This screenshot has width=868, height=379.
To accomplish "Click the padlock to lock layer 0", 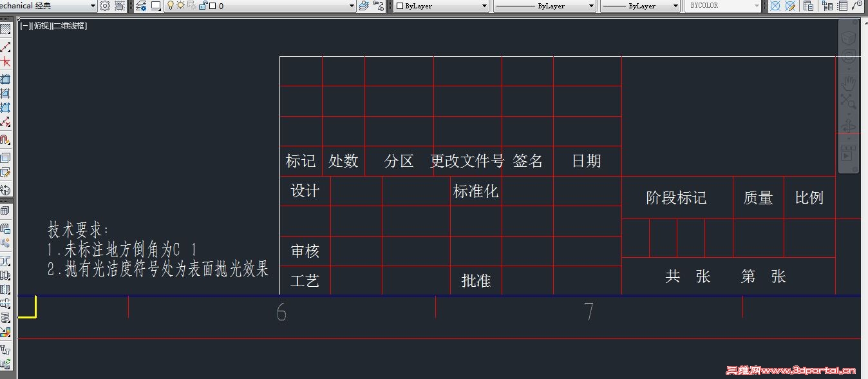I will pos(203,5).
